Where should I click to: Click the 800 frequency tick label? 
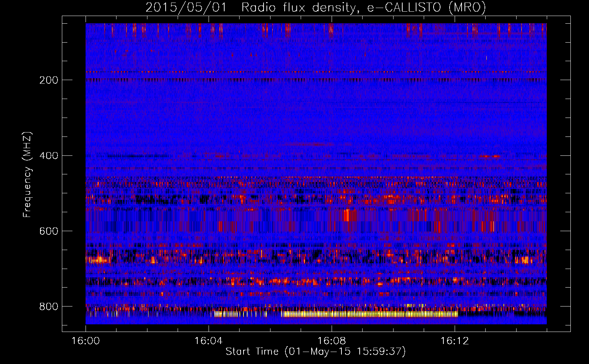point(49,306)
